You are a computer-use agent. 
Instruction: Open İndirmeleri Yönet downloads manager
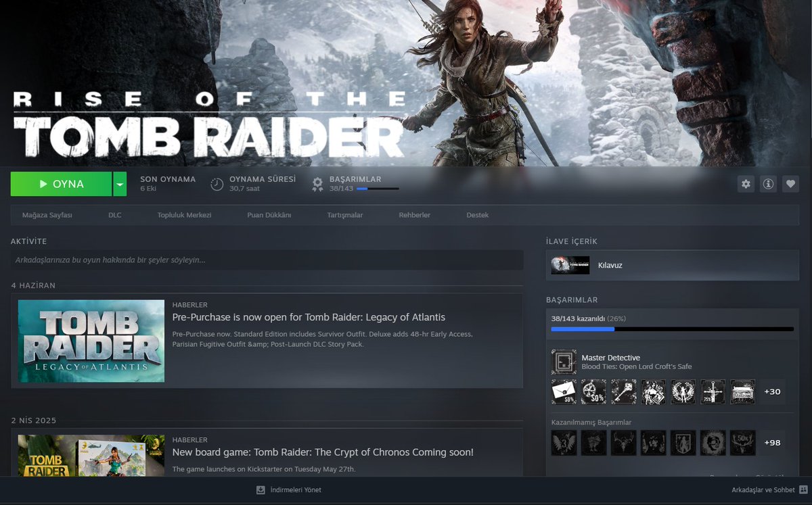[x=296, y=489]
